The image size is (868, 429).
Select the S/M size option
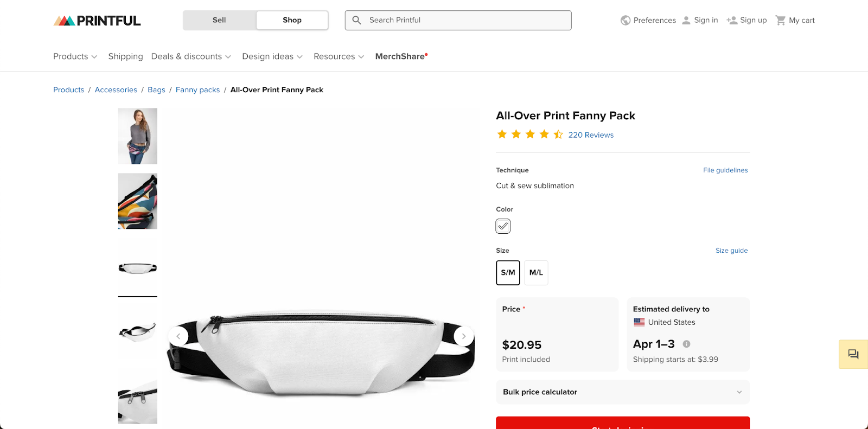508,273
